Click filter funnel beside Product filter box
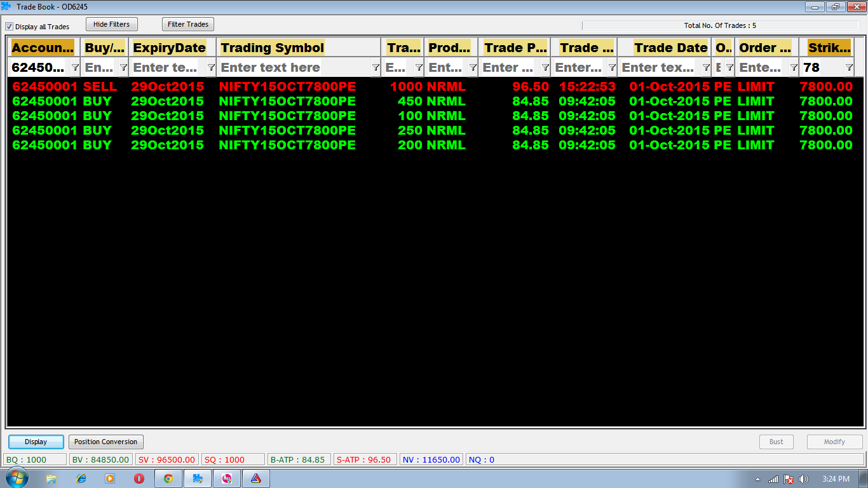Viewport: 868px width, 488px height. (x=473, y=67)
